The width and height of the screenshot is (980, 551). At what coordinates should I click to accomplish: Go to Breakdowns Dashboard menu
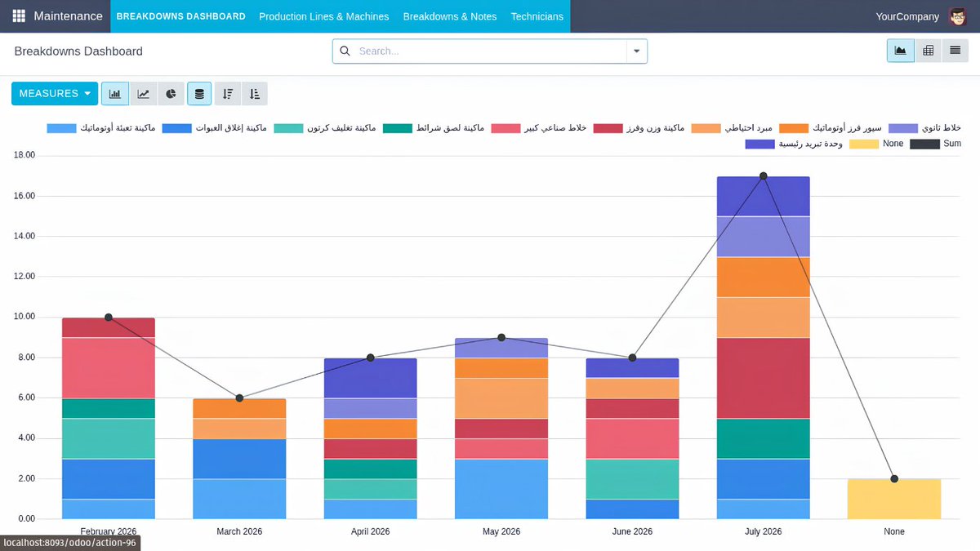tap(180, 16)
